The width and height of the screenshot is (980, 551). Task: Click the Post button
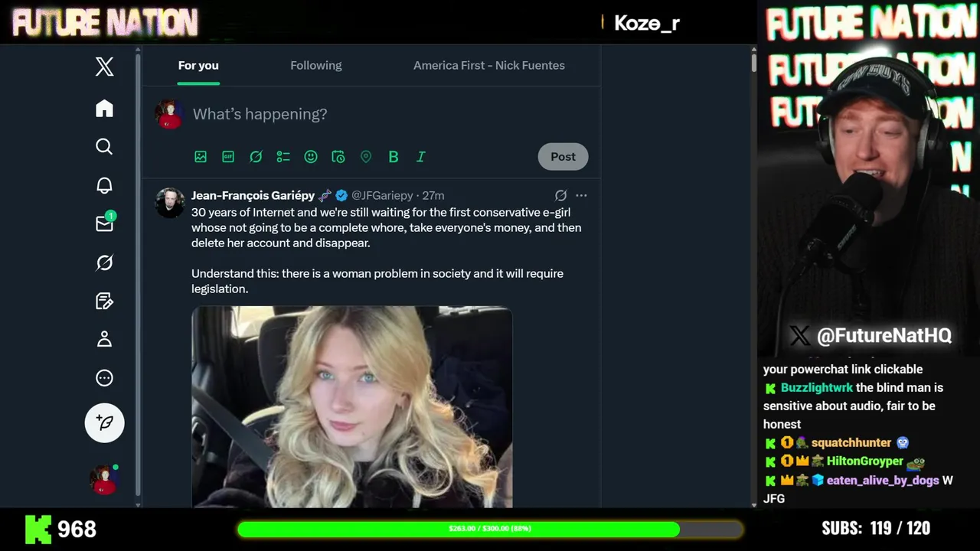pyautogui.click(x=563, y=157)
